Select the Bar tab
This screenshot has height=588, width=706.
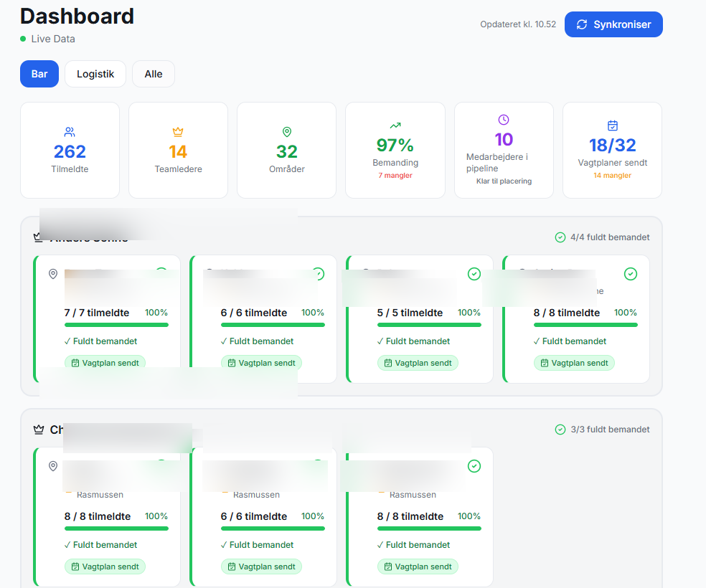click(39, 74)
